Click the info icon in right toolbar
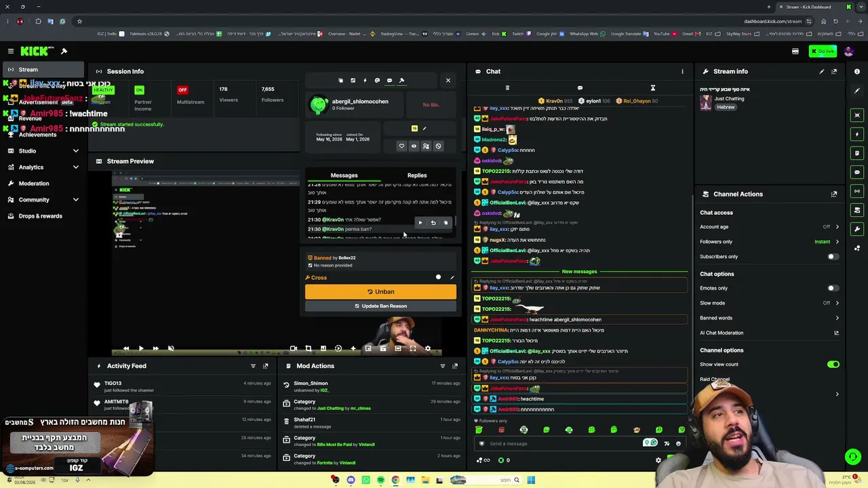This screenshot has height=488, width=868. [857, 71]
